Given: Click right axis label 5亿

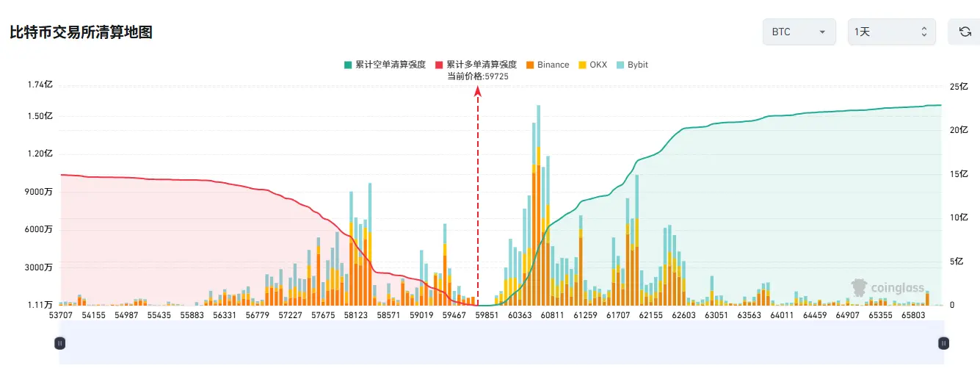Looking at the screenshot, I should pyautogui.click(x=957, y=262).
